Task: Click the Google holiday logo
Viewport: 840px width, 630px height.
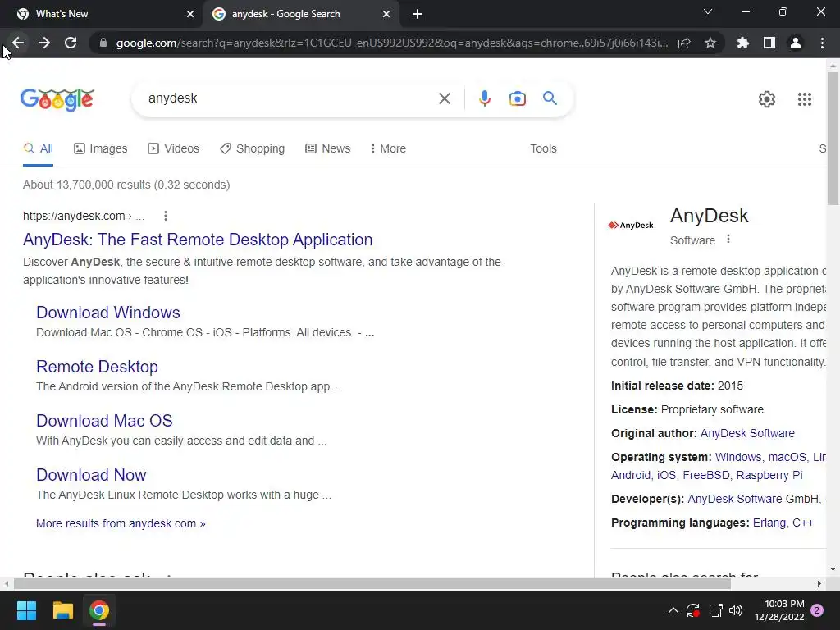Action: point(57,99)
